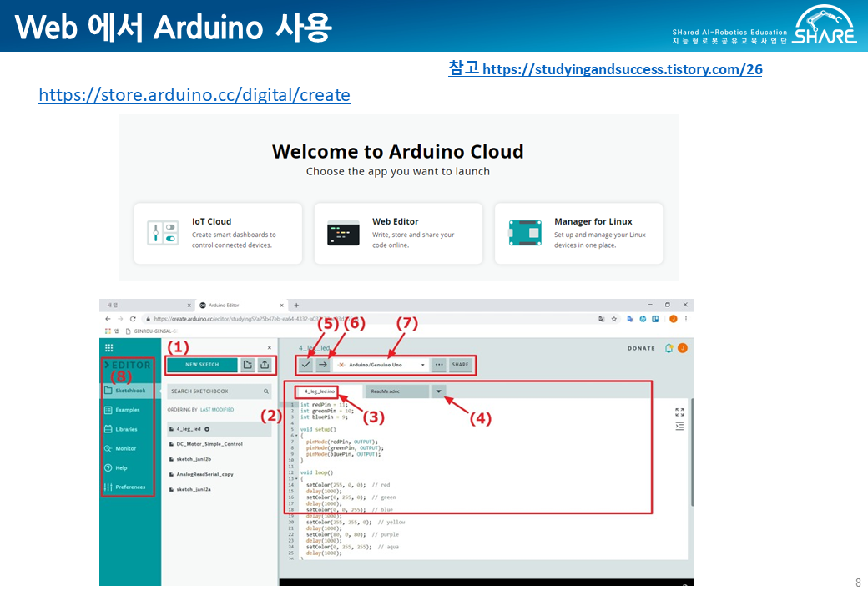Click the bookmark star icon in address bar
The image size is (868, 601).
click(x=614, y=319)
